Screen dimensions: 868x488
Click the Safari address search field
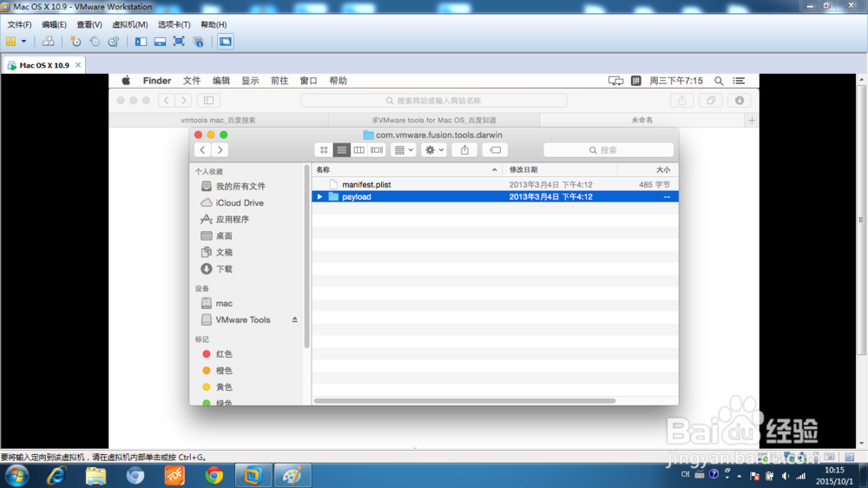pos(433,100)
